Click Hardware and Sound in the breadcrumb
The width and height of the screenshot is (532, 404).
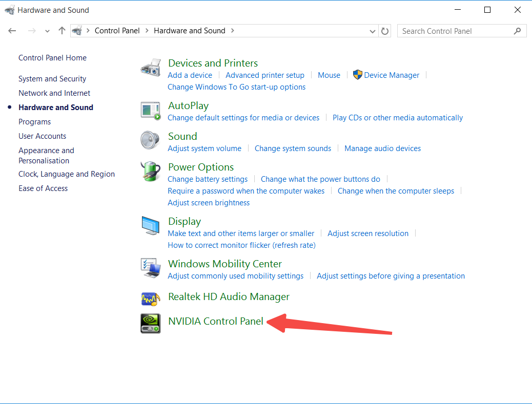[x=190, y=31]
